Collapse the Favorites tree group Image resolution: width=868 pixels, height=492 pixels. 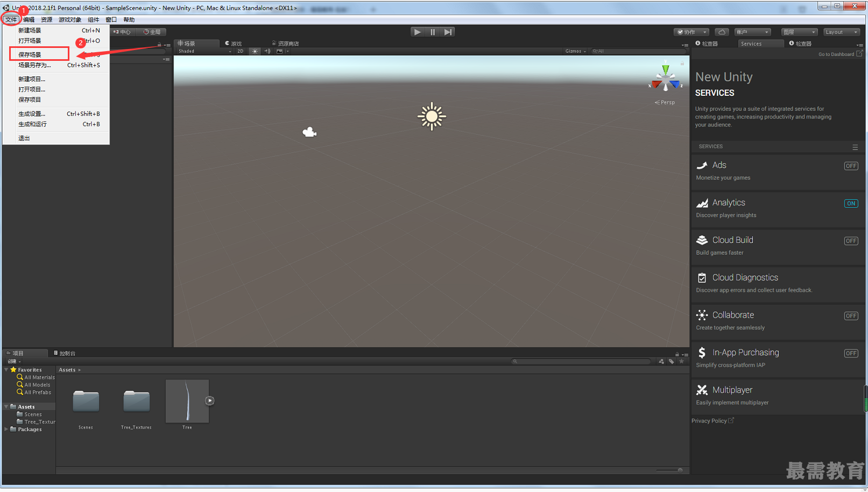coord(6,370)
